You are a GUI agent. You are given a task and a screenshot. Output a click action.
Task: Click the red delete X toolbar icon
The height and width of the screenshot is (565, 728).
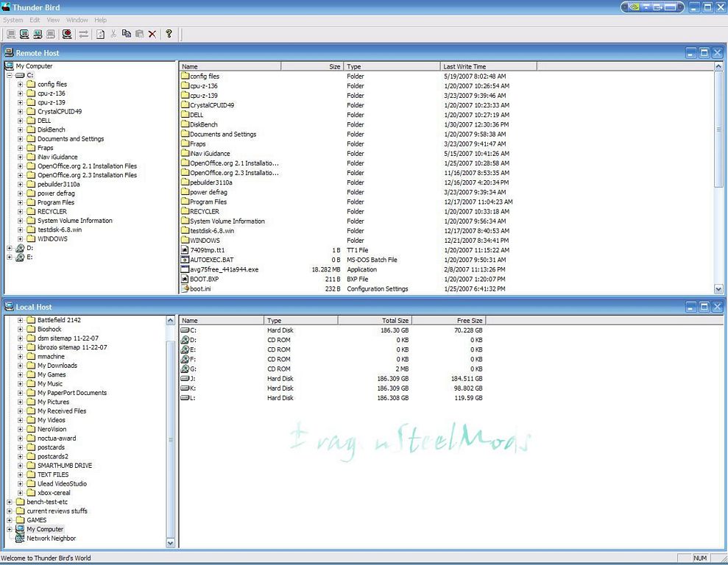tap(152, 34)
